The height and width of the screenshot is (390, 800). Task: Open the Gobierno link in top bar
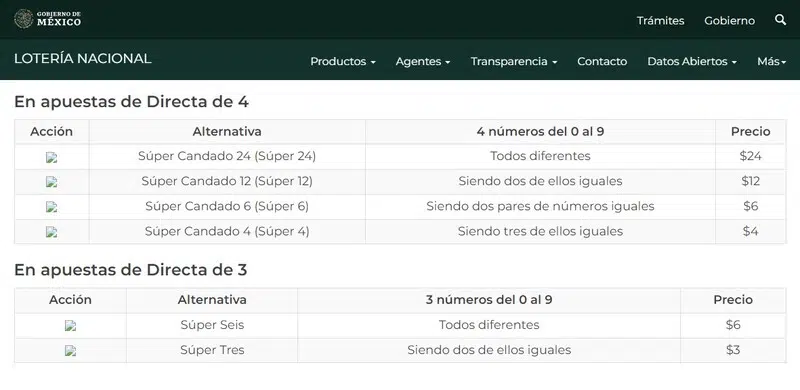730,20
